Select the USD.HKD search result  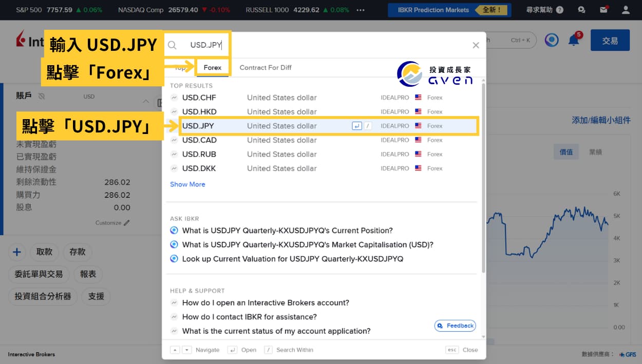[323, 111]
